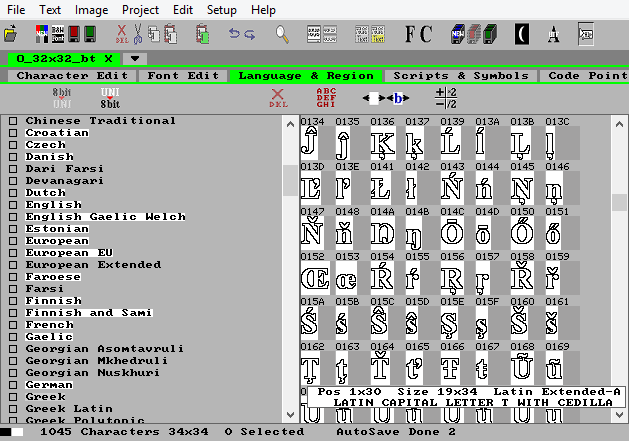
Task: Check the Estonian checkbox
Action: tap(13, 229)
